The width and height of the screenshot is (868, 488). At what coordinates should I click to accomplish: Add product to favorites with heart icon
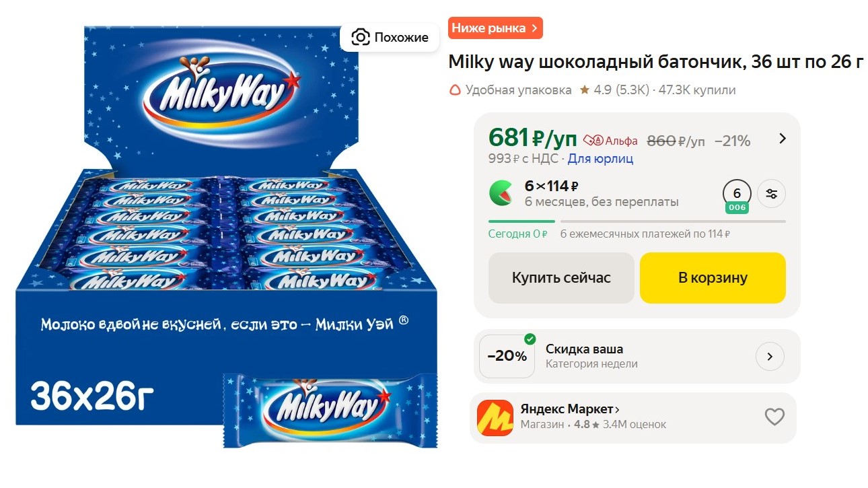click(774, 417)
